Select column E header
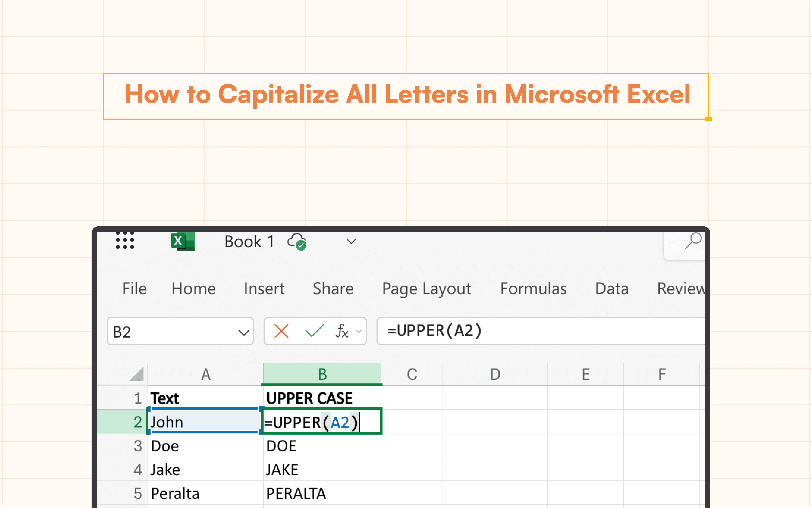Viewport: 812px width, 508px height. [x=586, y=374]
